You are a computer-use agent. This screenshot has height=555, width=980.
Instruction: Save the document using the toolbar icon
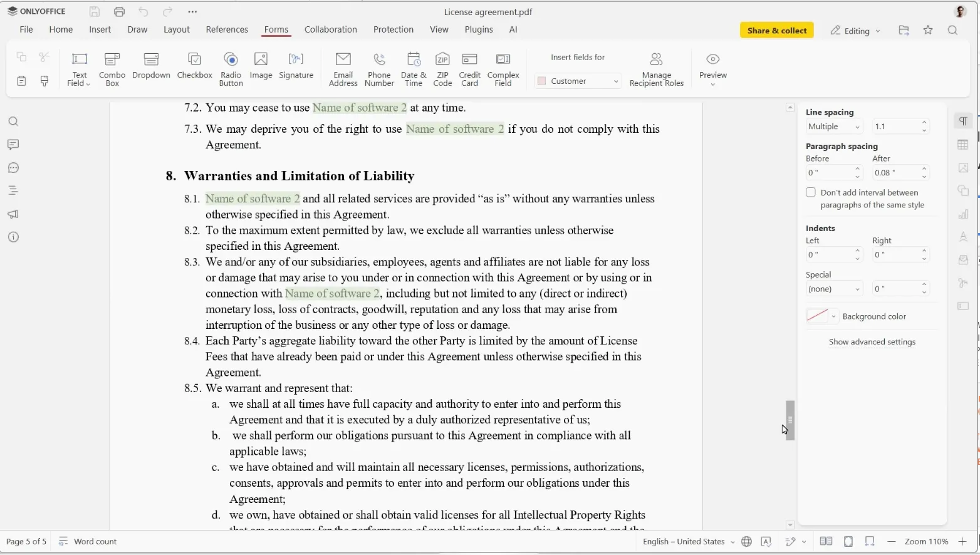(x=95, y=12)
